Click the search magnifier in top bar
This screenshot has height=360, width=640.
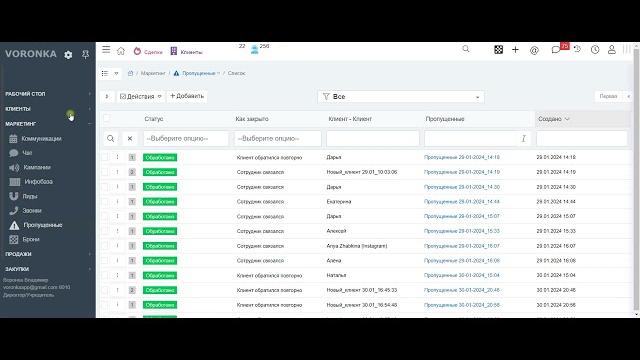click(x=466, y=49)
